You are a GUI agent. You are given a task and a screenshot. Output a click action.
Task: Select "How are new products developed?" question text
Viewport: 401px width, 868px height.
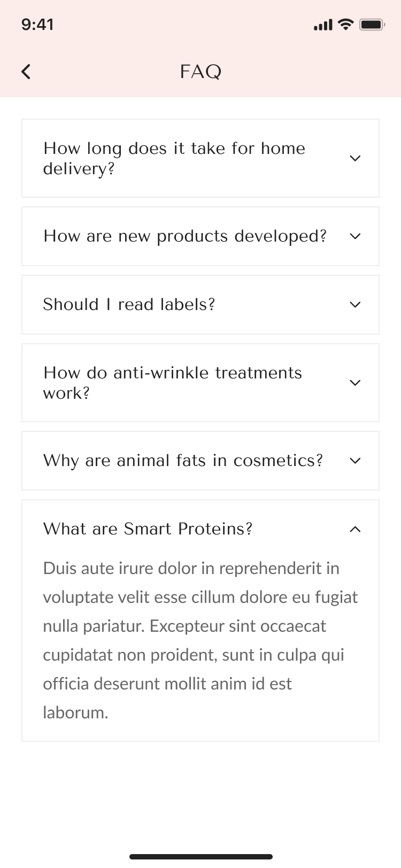point(185,236)
